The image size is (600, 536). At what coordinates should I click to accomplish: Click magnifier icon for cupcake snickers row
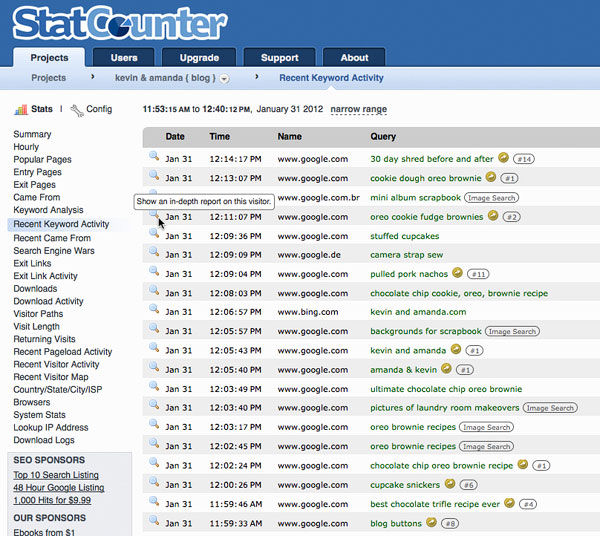point(154,482)
